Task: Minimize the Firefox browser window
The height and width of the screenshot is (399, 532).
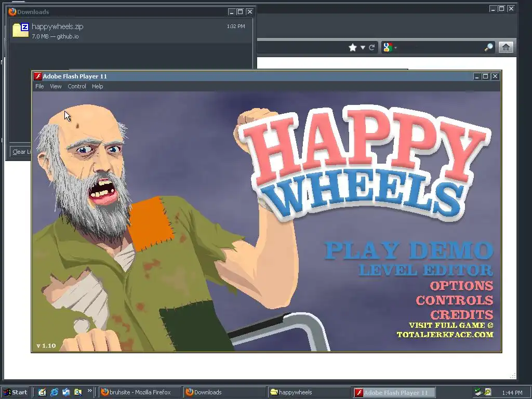Action: [493, 9]
